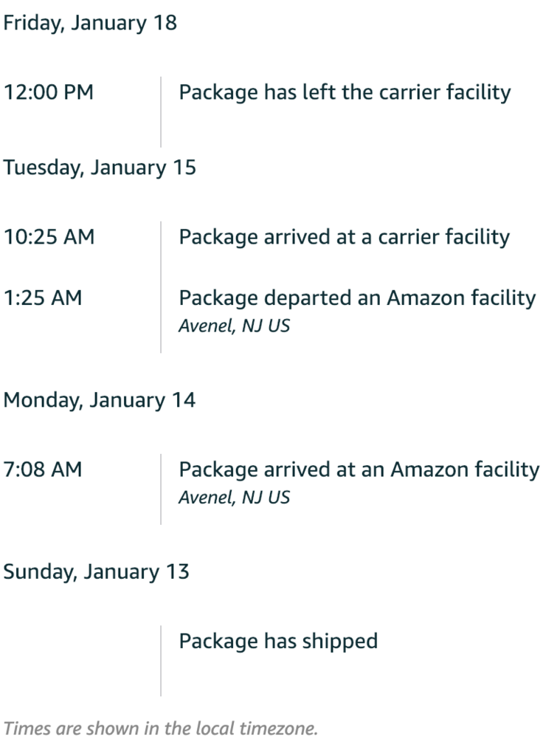Image resolution: width=557 pixels, height=756 pixels.
Task: Select 'Package has shipped' entry
Action: [278, 642]
